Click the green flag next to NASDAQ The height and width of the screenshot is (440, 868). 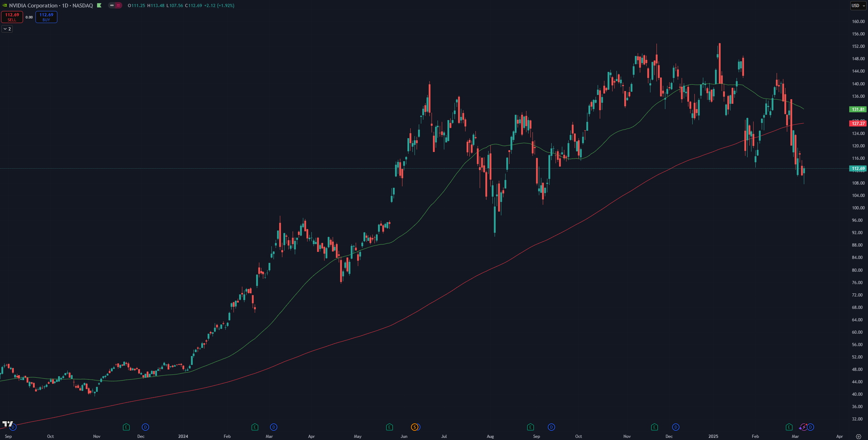tap(99, 5)
